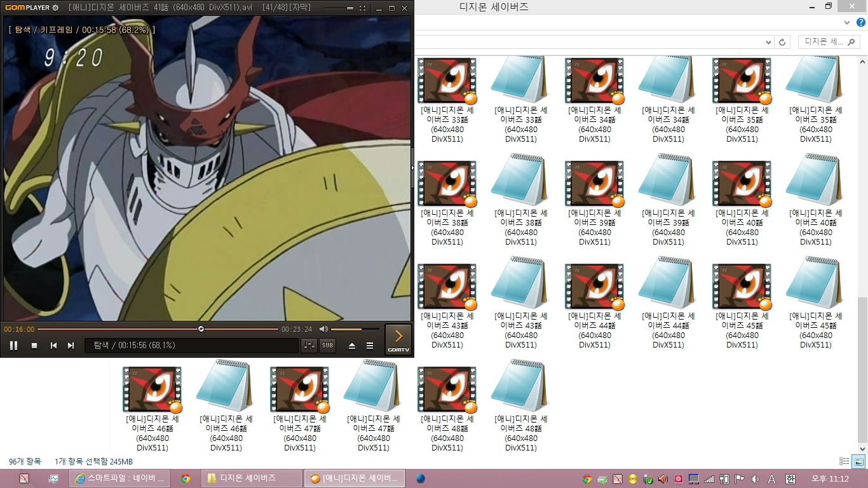Select video file 디지몬 세이버즈 38話

coord(447,203)
